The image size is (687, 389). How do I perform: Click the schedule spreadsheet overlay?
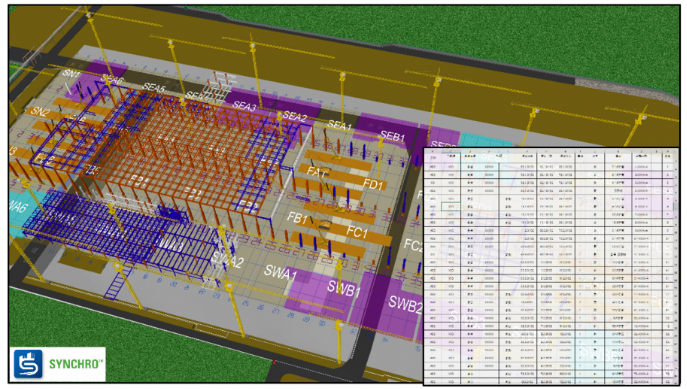tap(551, 267)
